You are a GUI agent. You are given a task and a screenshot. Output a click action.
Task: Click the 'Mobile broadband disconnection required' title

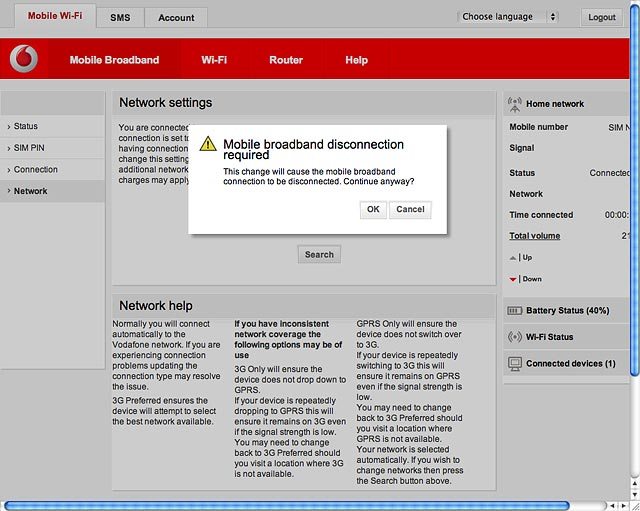(313, 149)
